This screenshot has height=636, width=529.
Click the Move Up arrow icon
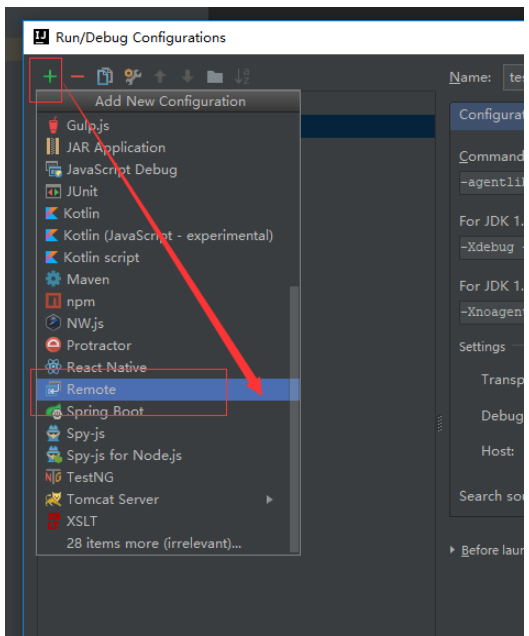(x=160, y=76)
